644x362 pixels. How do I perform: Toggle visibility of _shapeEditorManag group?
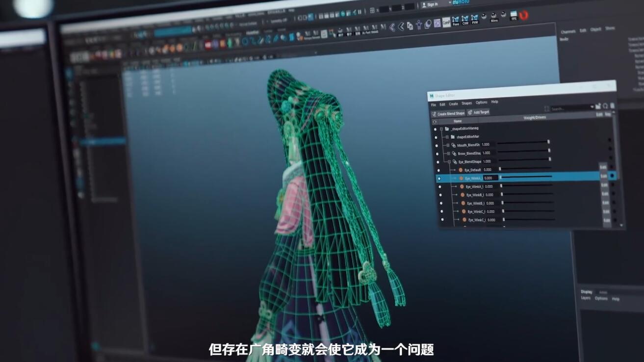pyautogui.click(x=435, y=129)
